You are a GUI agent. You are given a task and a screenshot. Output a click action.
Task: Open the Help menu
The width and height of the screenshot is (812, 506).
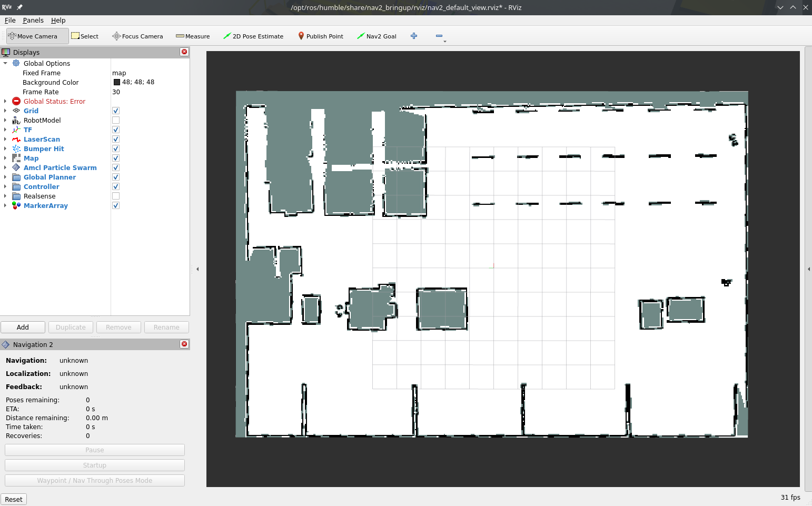(x=58, y=21)
